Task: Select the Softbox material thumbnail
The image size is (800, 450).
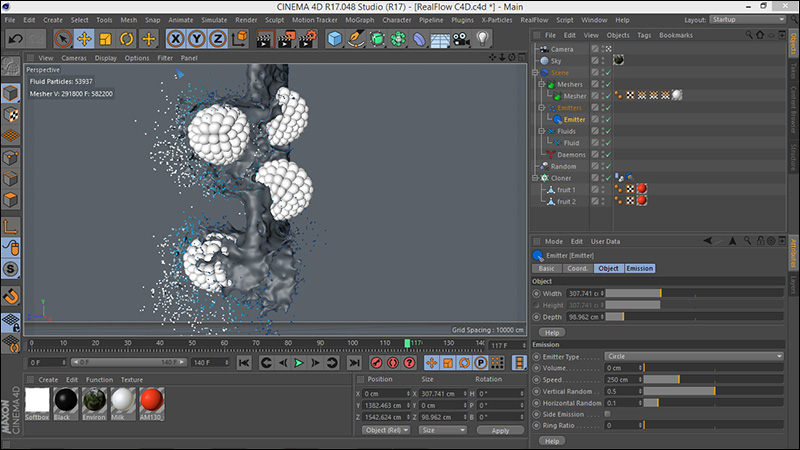Action: [37, 404]
